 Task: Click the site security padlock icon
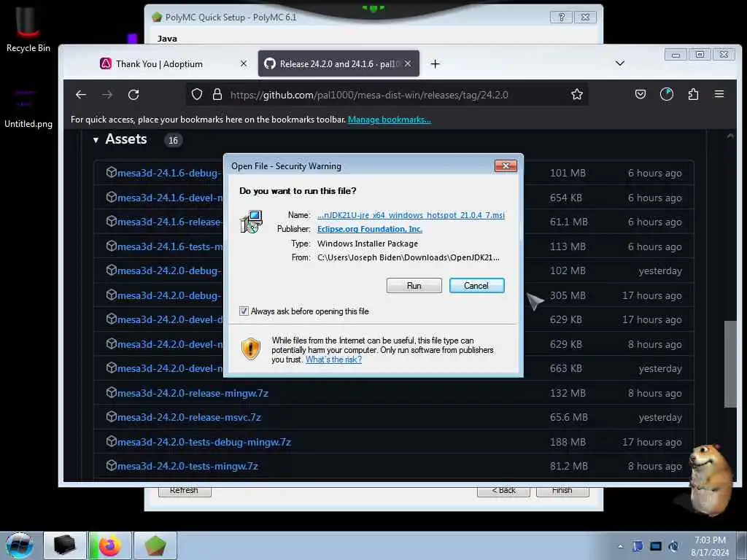point(217,94)
